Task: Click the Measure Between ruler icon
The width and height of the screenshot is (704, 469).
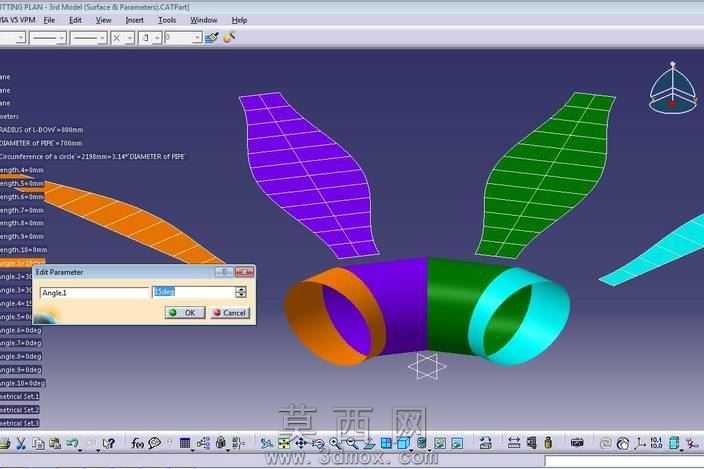Action: [514, 443]
